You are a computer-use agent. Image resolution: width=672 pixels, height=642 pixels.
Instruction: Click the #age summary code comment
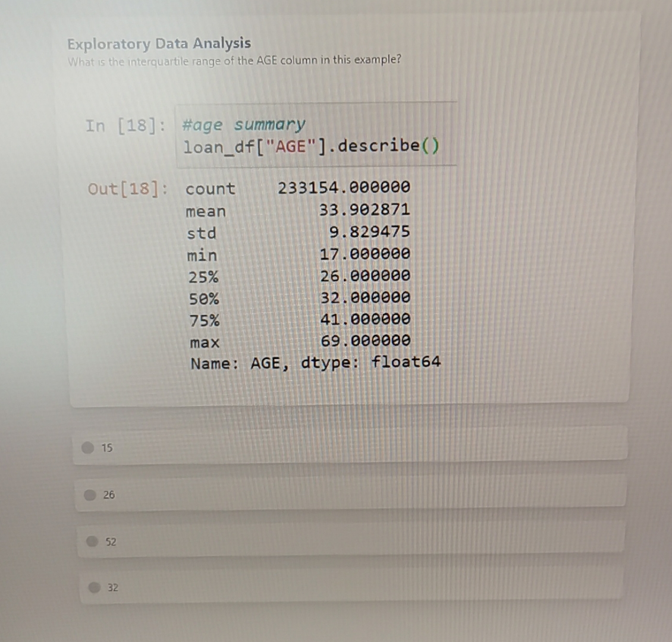coord(244,124)
